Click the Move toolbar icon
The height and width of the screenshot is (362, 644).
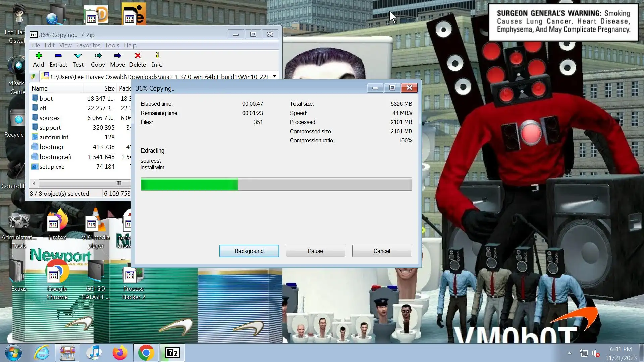point(117,56)
